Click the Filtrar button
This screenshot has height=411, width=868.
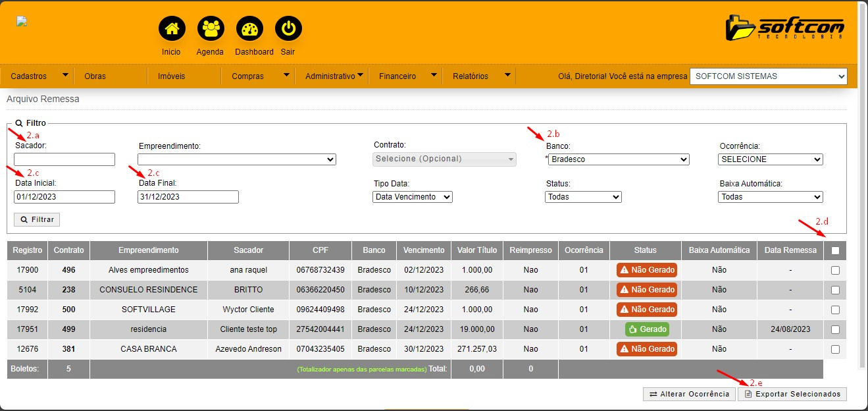37,219
